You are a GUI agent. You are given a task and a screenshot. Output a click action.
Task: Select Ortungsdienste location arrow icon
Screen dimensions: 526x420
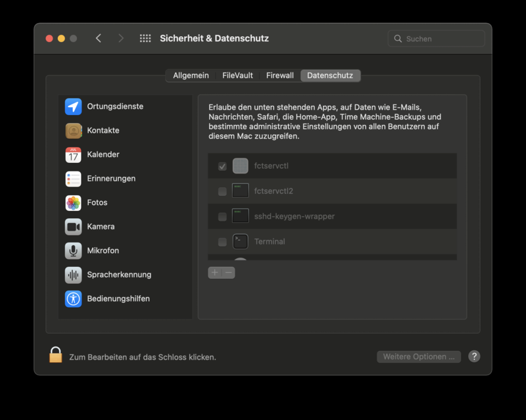[x=73, y=106]
